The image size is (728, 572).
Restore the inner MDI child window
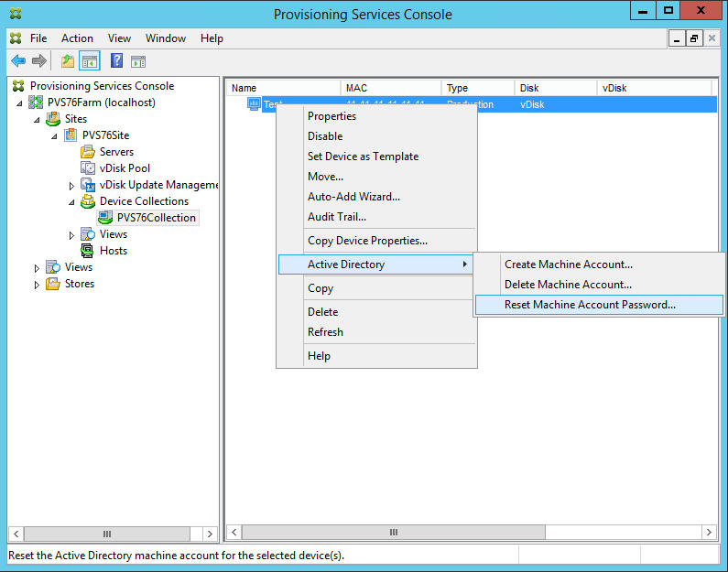693,38
